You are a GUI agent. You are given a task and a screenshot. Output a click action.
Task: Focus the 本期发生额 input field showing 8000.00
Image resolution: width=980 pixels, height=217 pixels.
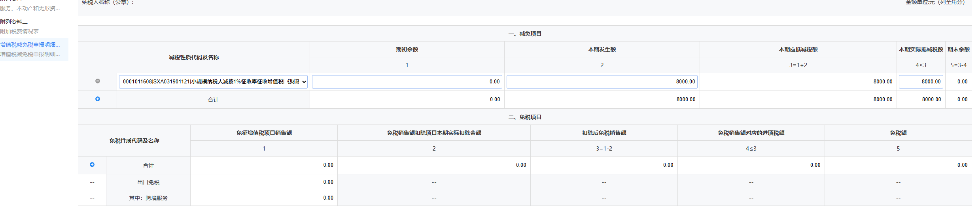pos(602,82)
